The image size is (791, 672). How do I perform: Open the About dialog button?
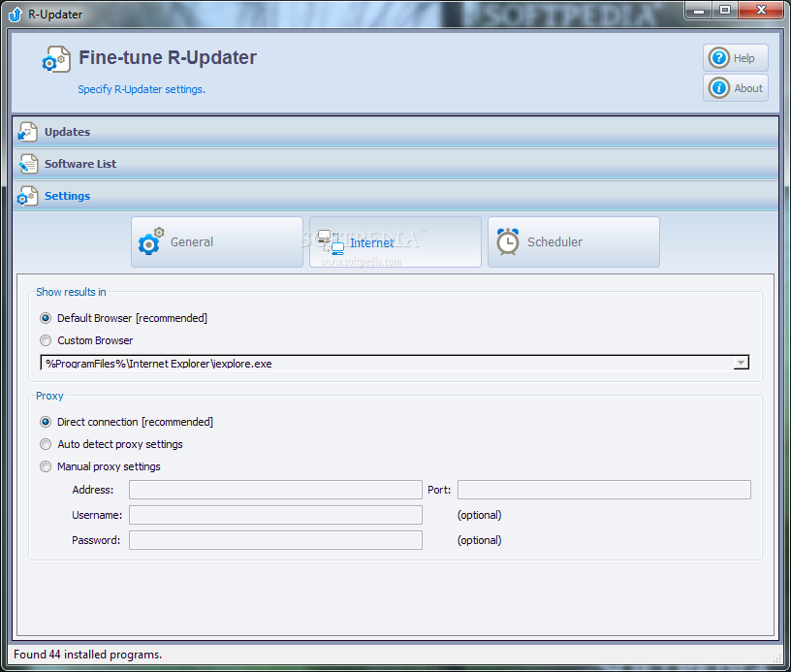click(x=736, y=88)
